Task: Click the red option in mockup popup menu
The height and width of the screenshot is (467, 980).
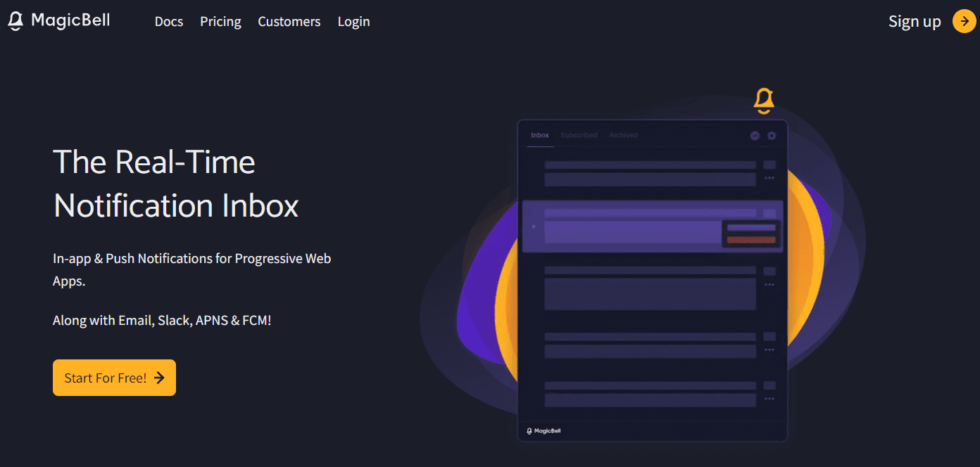Action: point(751,240)
